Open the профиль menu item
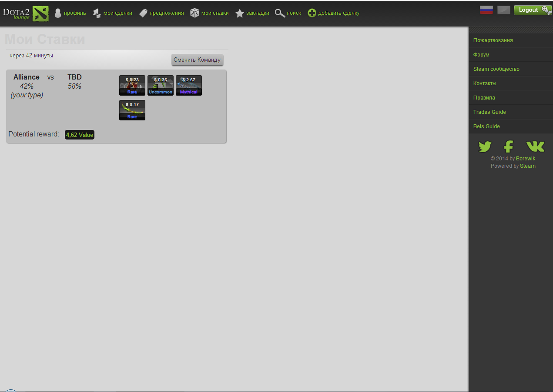Image resolution: width=553 pixels, height=392 pixels. pos(74,13)
